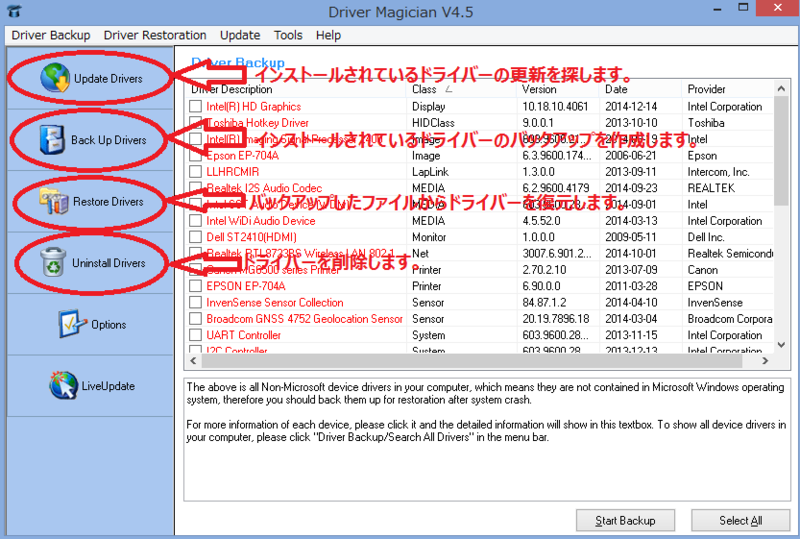
Task: Sort by the Provider column header
Action: (728, 89)
